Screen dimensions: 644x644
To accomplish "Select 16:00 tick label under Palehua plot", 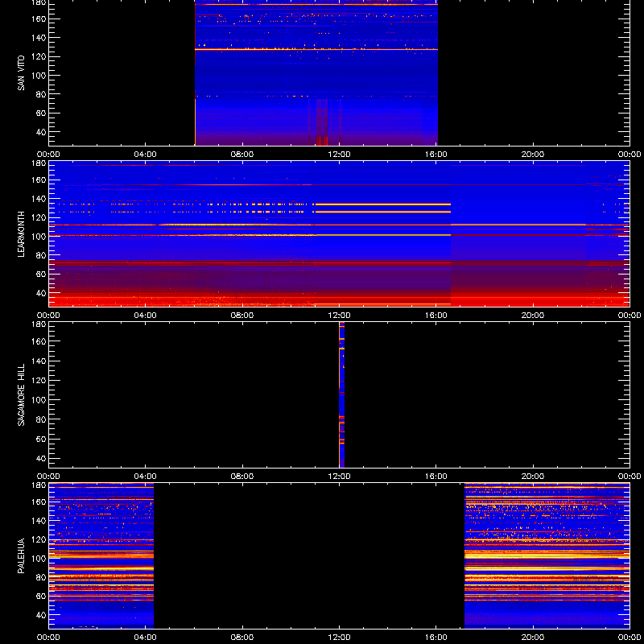I will [436, 638].
